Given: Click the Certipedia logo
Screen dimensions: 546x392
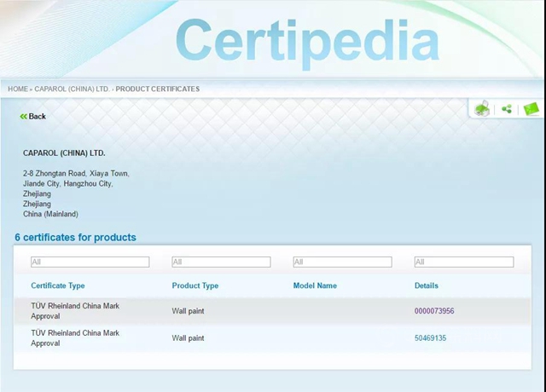Looking at the screenshot, I should [x=307, y=40].
